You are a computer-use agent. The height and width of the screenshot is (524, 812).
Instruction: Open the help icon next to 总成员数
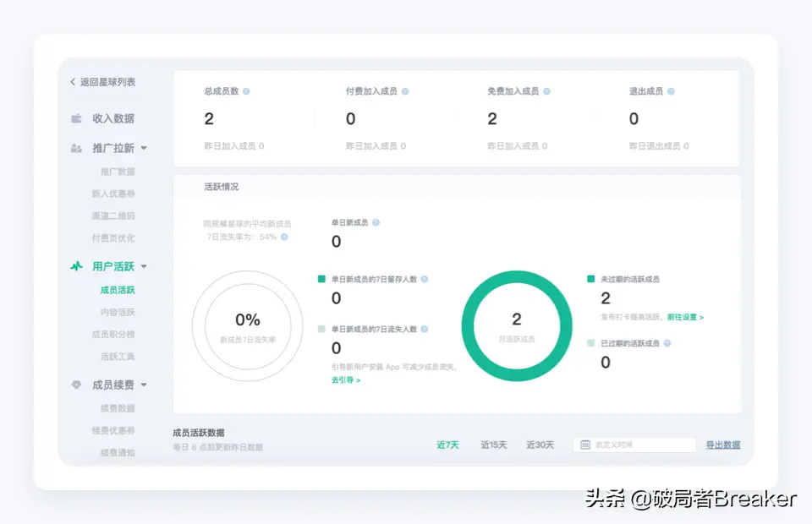click(x=246, y=90)
